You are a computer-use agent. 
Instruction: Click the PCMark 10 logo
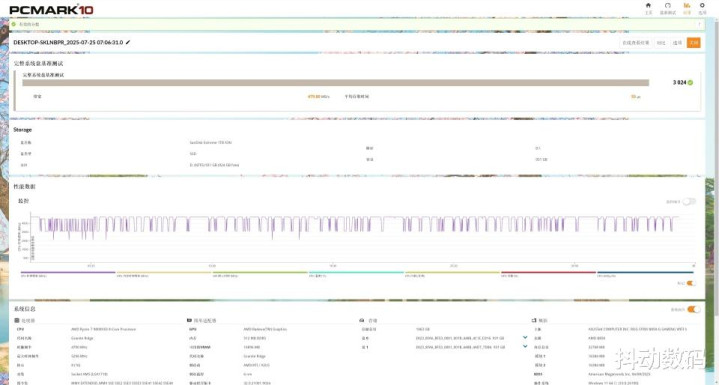pos(51,9)
